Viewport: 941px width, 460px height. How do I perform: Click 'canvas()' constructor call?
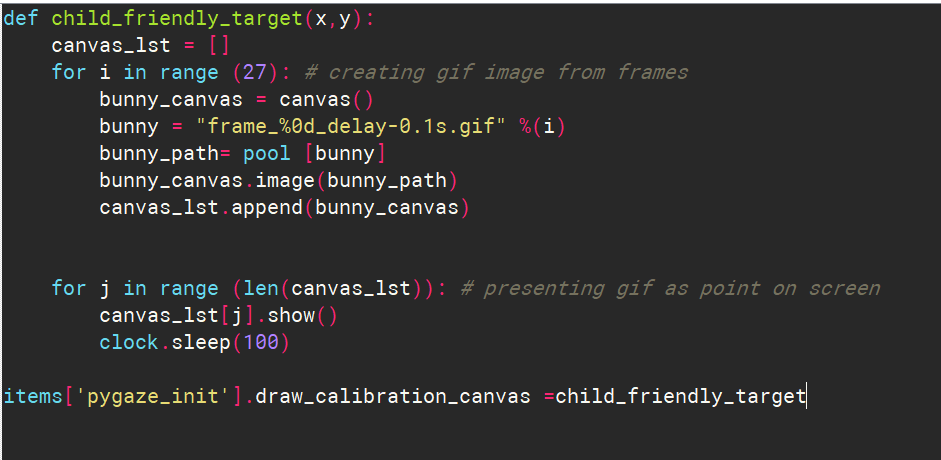326,100
